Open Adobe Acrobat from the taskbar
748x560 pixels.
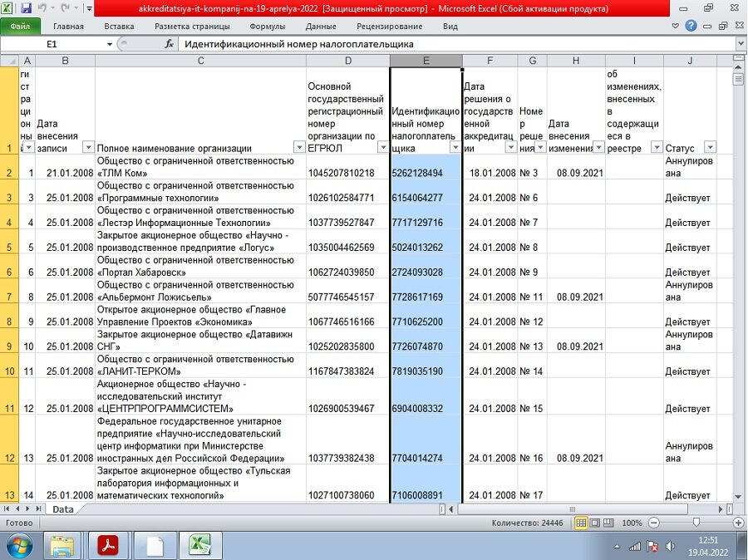click(x=108, y=546)
